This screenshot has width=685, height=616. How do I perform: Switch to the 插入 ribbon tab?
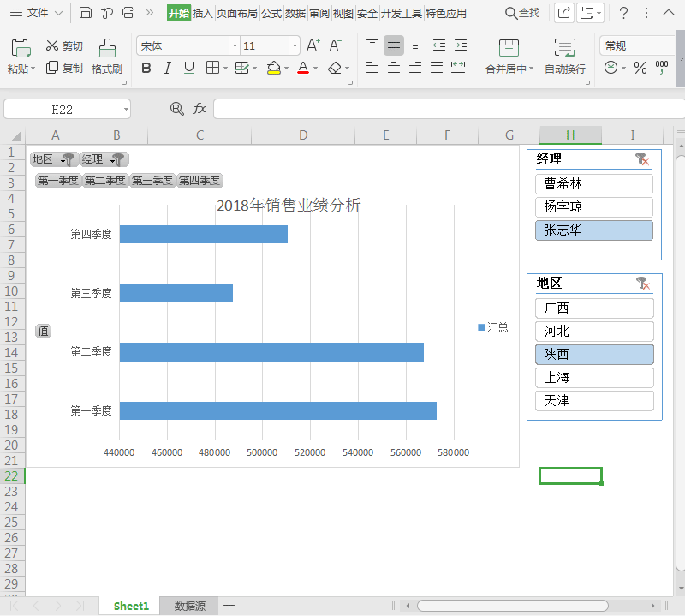point(202,13)
